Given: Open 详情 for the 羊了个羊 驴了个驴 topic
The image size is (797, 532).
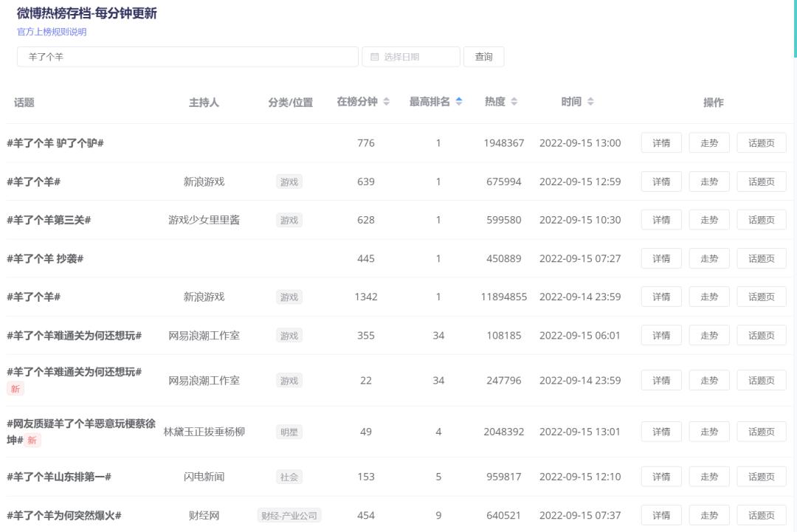Looking at the screenshot, I should [660, 142].
